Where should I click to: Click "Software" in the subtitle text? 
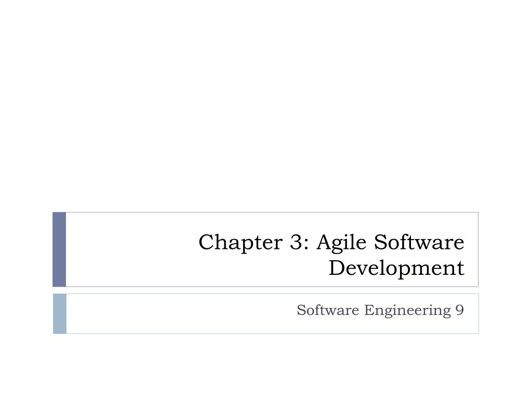tap(321, 310)
